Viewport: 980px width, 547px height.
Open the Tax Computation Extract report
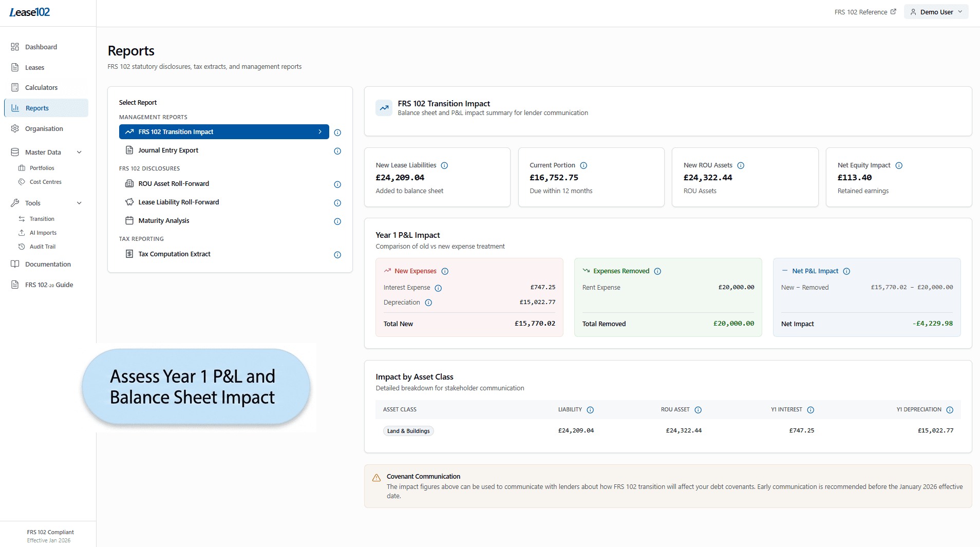[x=174, y=254]
